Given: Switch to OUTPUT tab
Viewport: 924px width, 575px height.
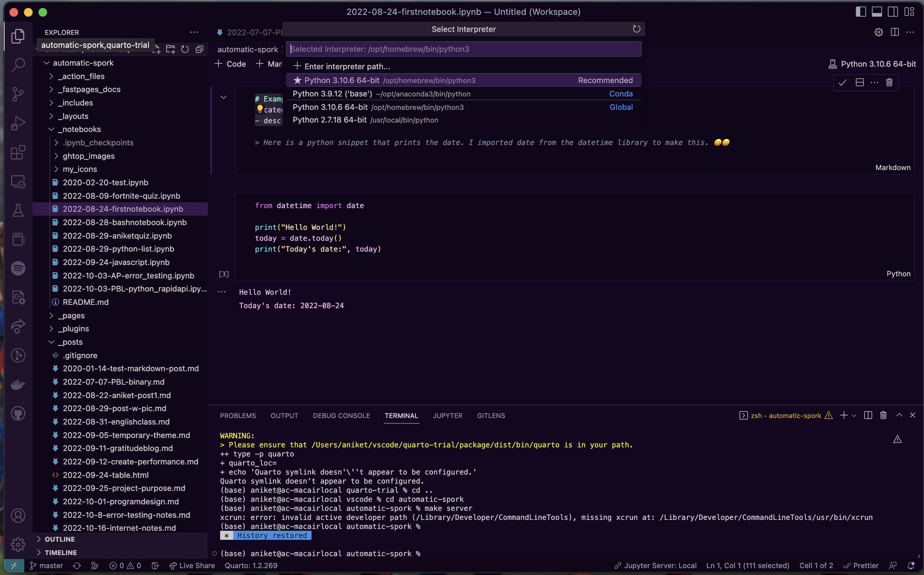Looking at the screenshot, I should tap(284, 415).
